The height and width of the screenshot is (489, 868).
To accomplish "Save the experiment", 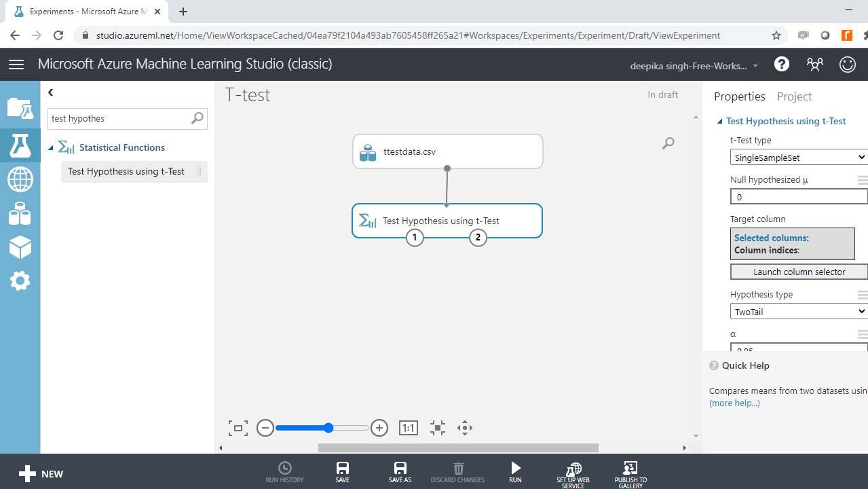I will (x=343, y=473).
